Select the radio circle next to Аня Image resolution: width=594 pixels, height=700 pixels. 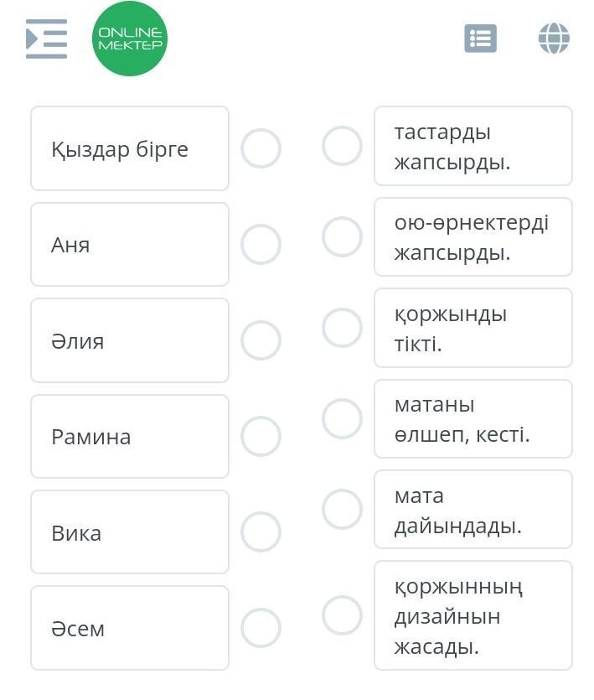pyautogui.click(x=261, y=244)
